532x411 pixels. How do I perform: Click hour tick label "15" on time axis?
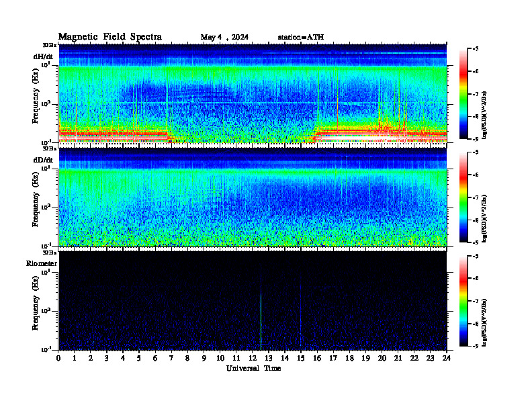click(x=301, y=359)
